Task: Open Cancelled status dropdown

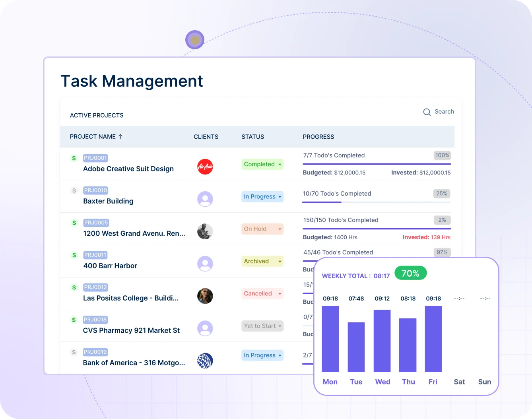Action: pyautogui.click(x=262, y=293)
